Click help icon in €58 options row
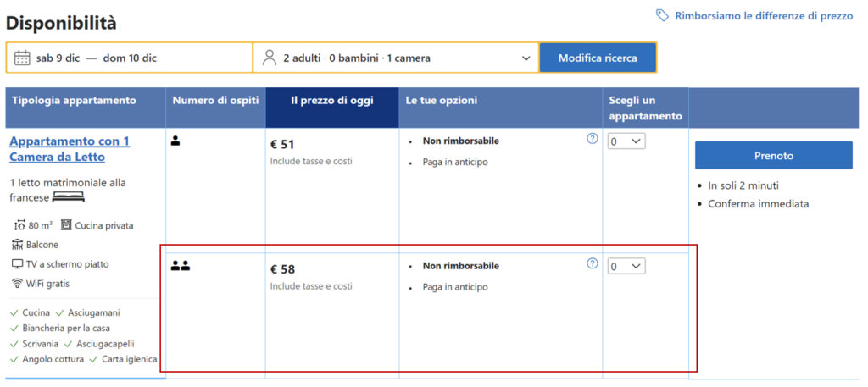This screenshot has height=387, width=868. pos(593,263)
